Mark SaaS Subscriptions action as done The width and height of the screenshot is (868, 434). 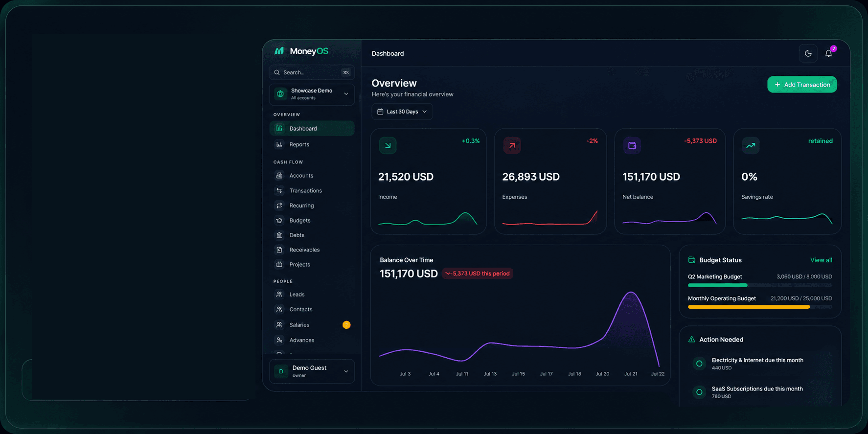(699, 392)
